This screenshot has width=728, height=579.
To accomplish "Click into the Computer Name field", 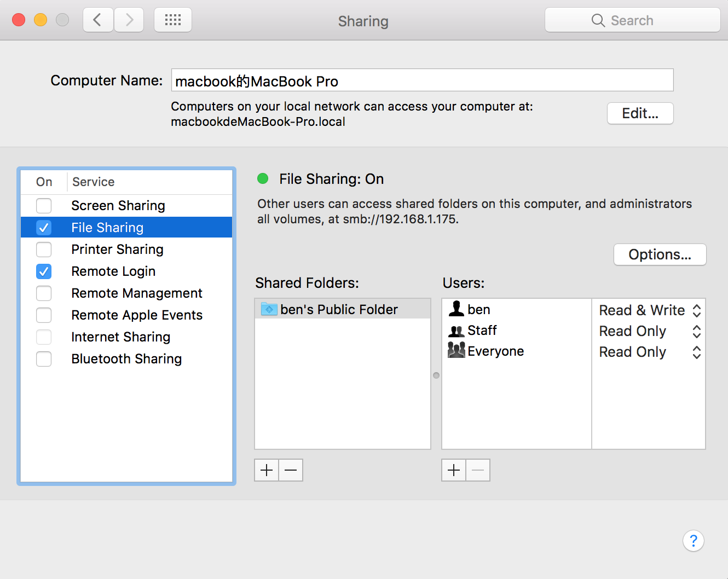I will pyautogui.click(x=421, y=80).
